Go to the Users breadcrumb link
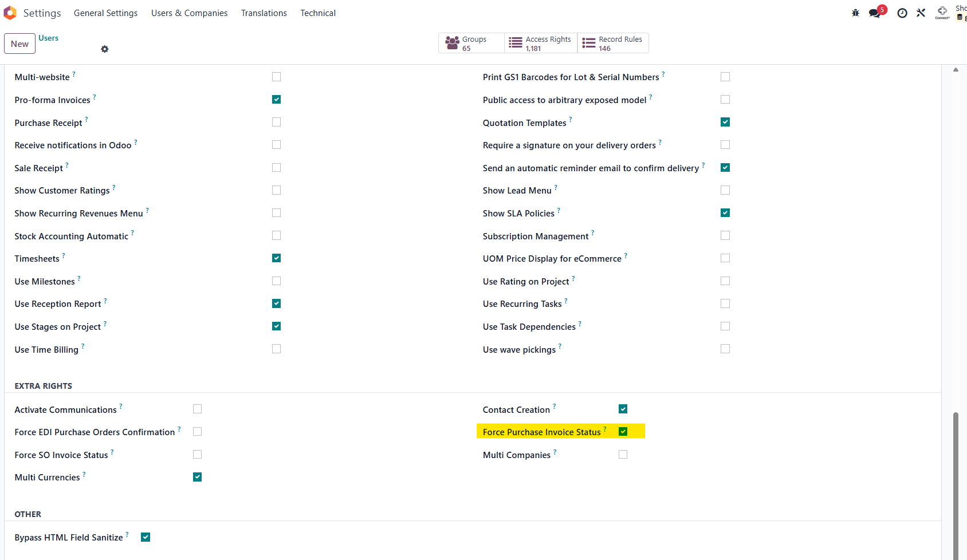 pos(49,38)
